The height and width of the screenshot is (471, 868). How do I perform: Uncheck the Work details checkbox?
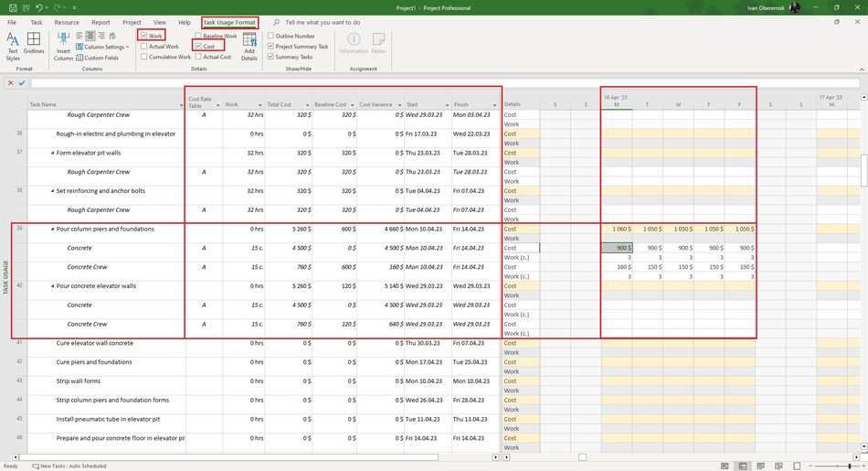pyautogui.click(x=144, y=36)
